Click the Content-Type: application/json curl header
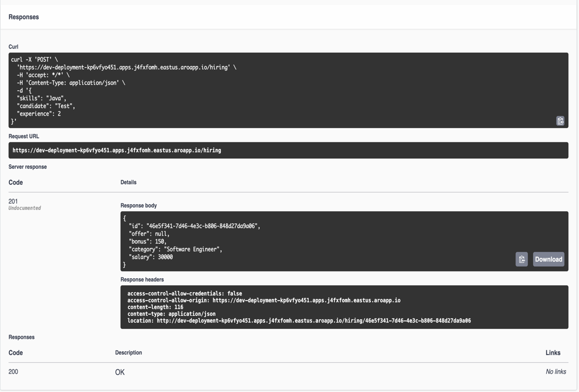 click(x=71, y=83)
